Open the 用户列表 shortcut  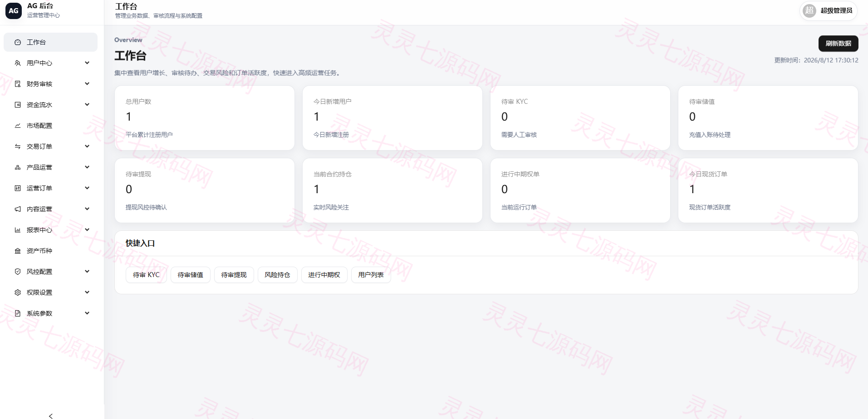371,275
